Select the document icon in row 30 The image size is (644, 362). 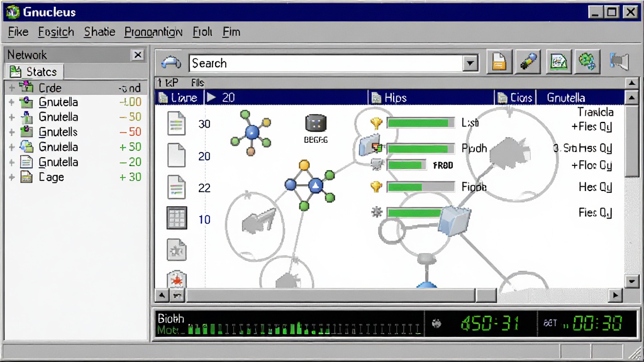pyautogui.click(x=176, y=124)
